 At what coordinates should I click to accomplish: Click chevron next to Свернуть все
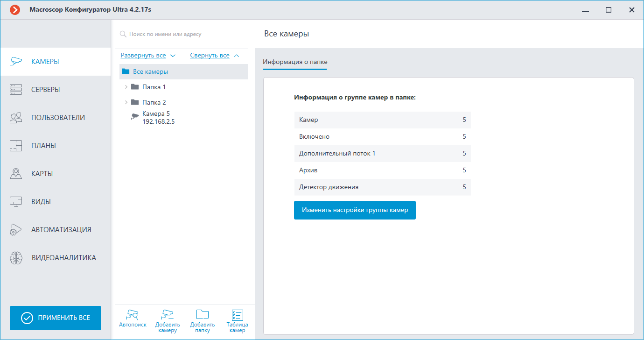[236, 56]
